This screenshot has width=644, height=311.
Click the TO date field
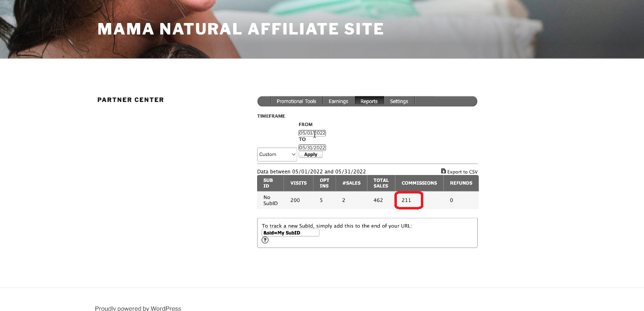(x=313, y=147)
